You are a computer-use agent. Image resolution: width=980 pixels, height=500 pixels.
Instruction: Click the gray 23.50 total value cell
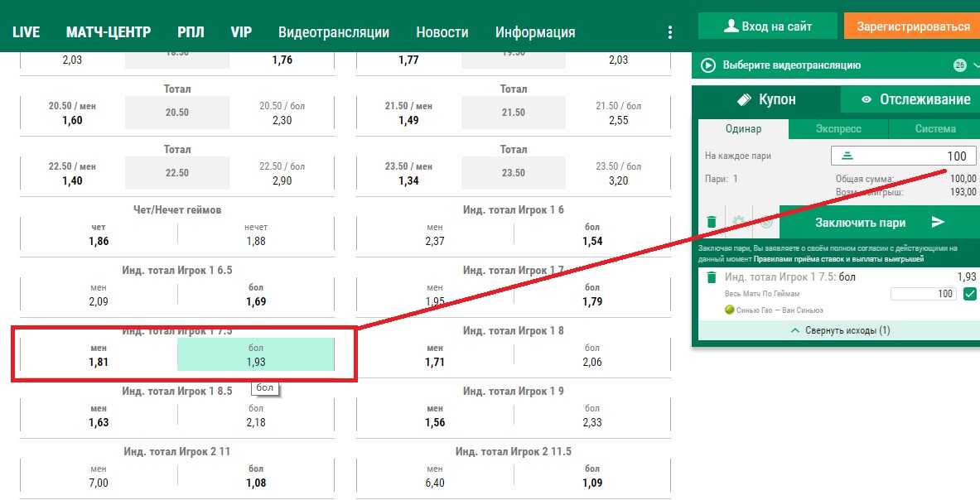[x=513, y=174]
